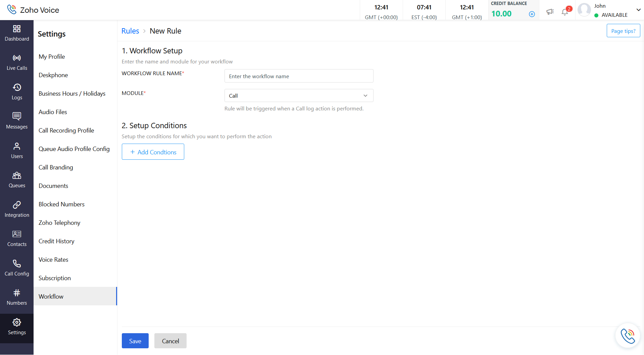This screenshot has width=644, height=355.
Task: Click the credit balance amount 10.00
Action: (x=501, y=14)
